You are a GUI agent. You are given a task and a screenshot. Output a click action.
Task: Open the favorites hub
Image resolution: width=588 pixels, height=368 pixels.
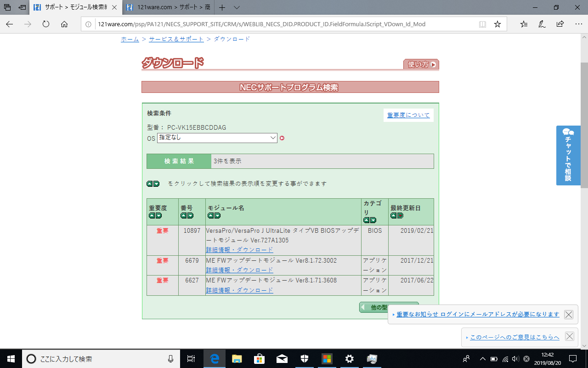524,24
